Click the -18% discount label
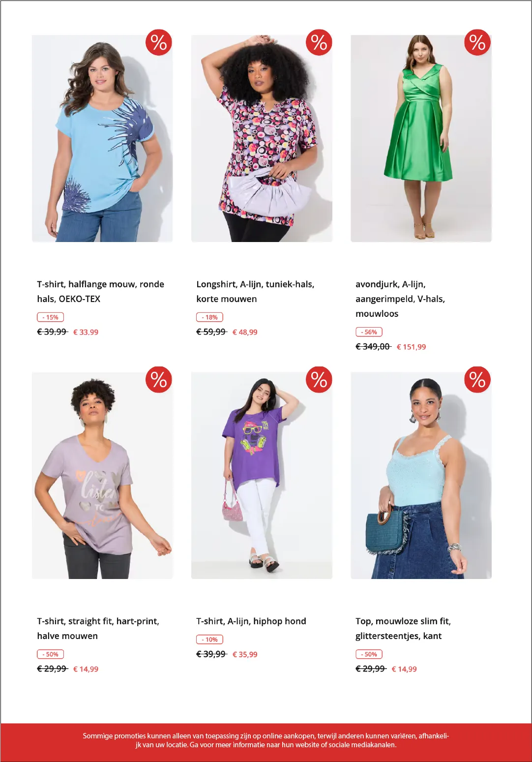532x762 pixels. (209, 317)
